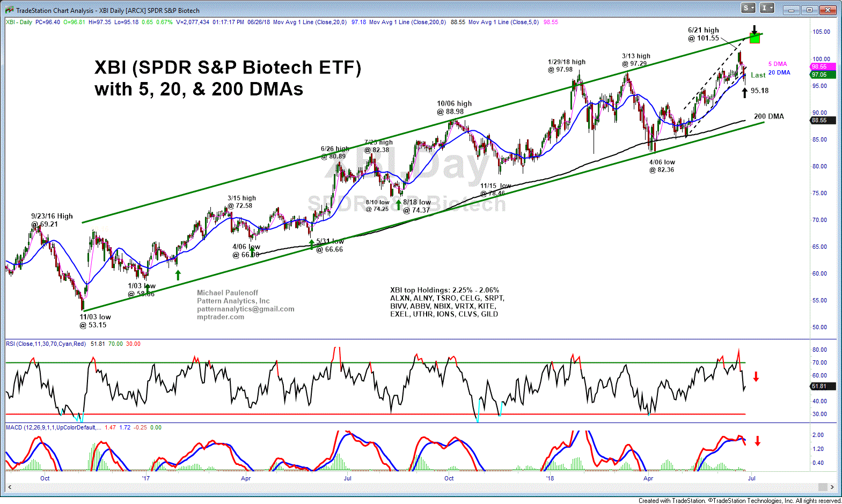The height and width of the screenshot is (504, 842).
Task: Click the '95.18' low annotation near last bar
Action: (759, 91)
